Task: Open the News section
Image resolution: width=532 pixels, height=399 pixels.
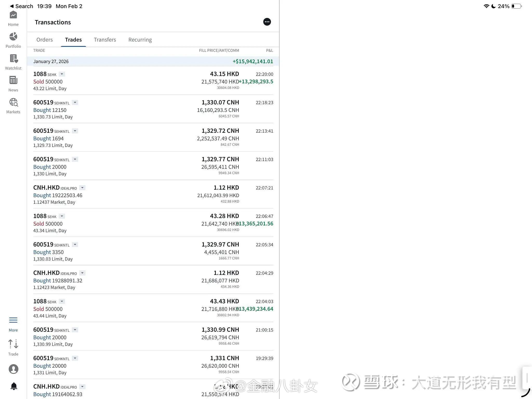Action: [13, 83]
